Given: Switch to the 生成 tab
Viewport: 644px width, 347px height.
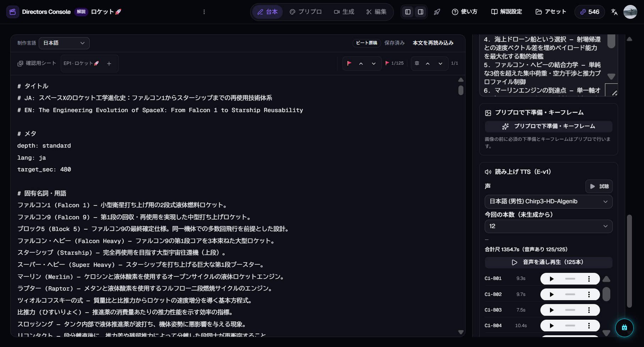Looking at the screenshot, I should [x=344, y=12].
